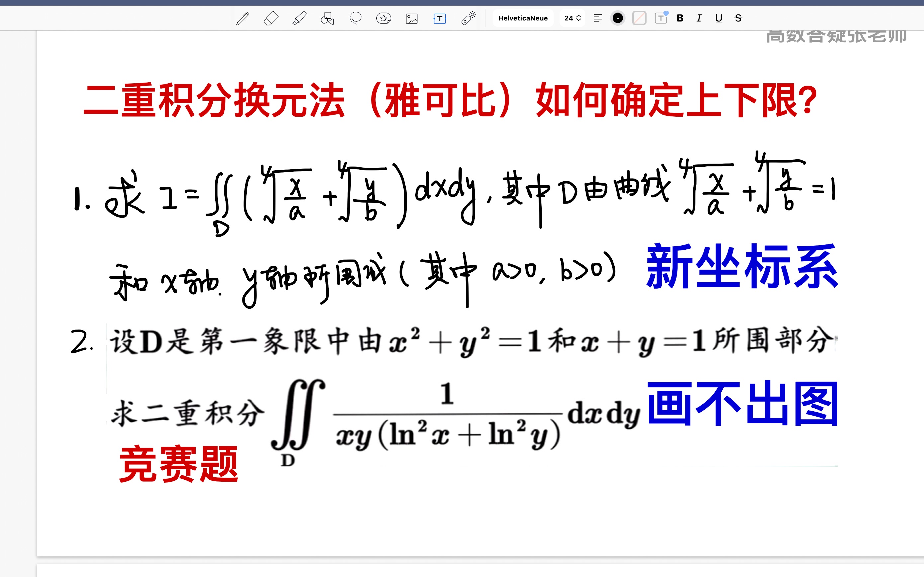Change the font size 24 stepper
This screenshot has height=577, width=924.
(x=573, y=18)
